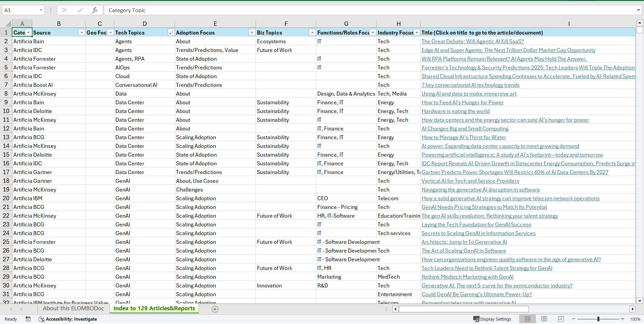Switch to Page Layout view icon
This screenshot has width=644, height=324.
click(x=544, y=319)
